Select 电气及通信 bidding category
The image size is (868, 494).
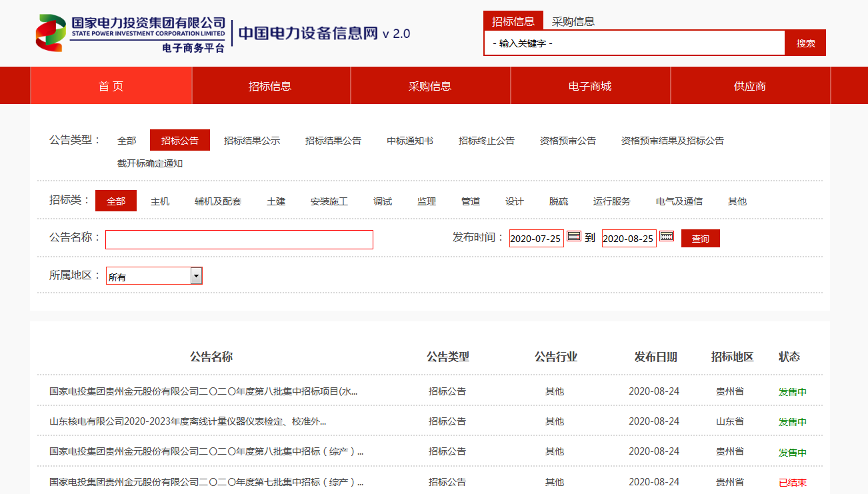click(679, 201)
